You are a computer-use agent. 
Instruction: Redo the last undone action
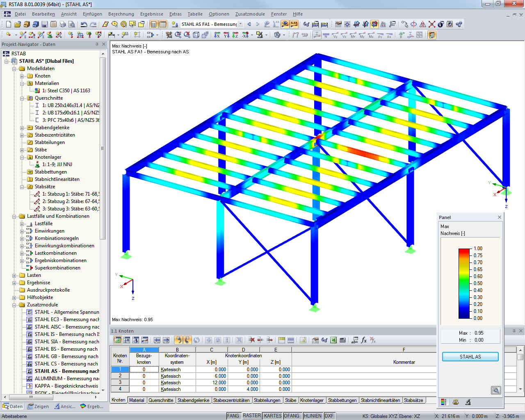(x=93, y=24)
